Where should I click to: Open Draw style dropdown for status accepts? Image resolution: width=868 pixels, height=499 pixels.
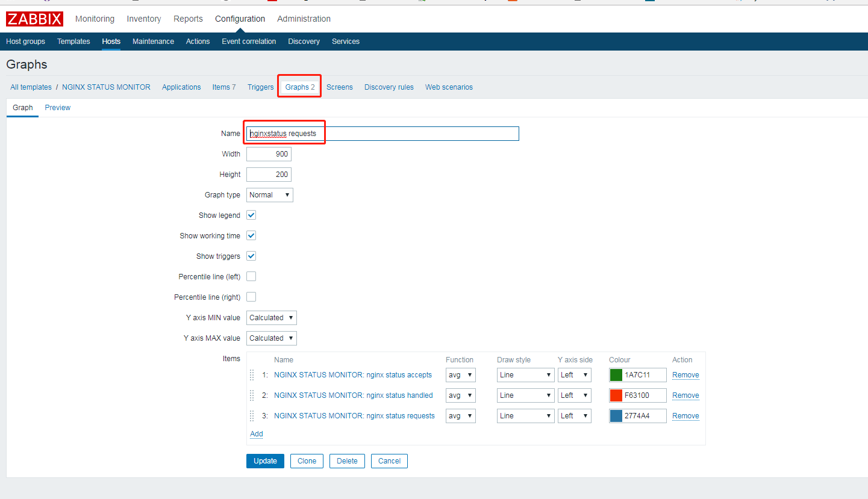click(525, 375)
